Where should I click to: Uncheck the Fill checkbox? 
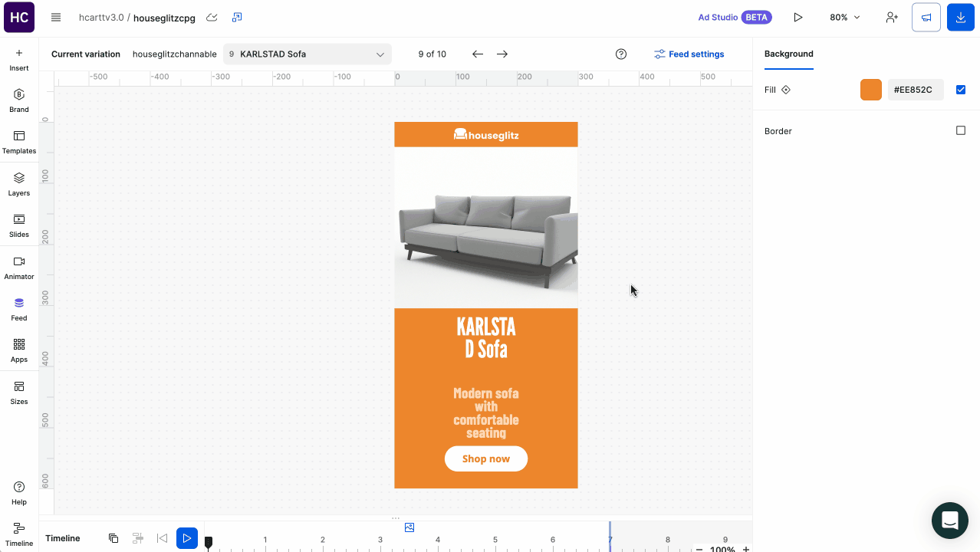[961, 90]
